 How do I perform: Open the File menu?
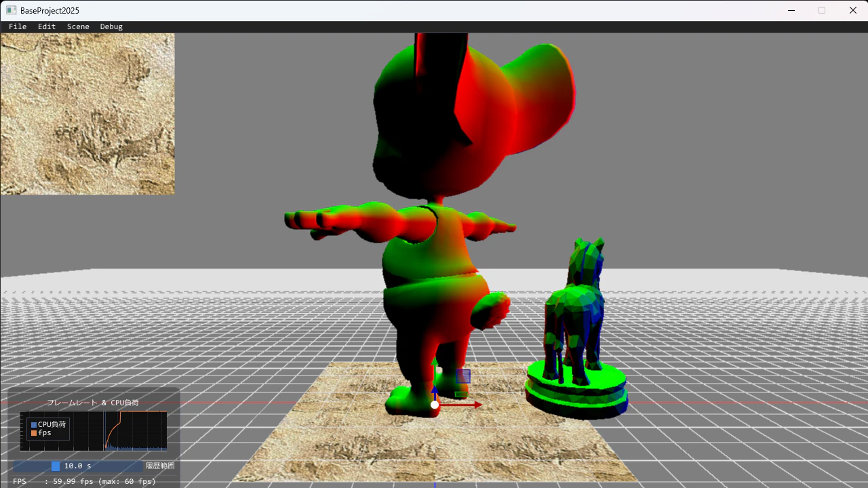(18, 26)
